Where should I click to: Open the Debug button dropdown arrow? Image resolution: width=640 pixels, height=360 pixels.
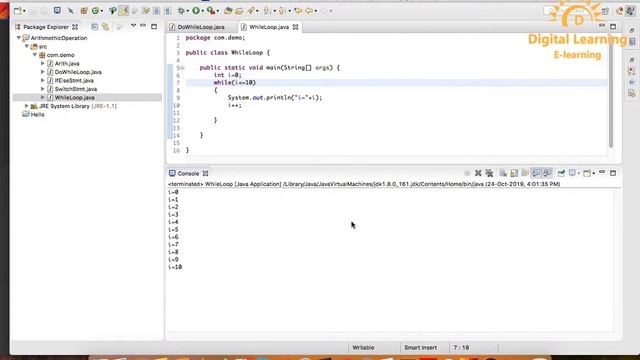(x=187, y=11)
